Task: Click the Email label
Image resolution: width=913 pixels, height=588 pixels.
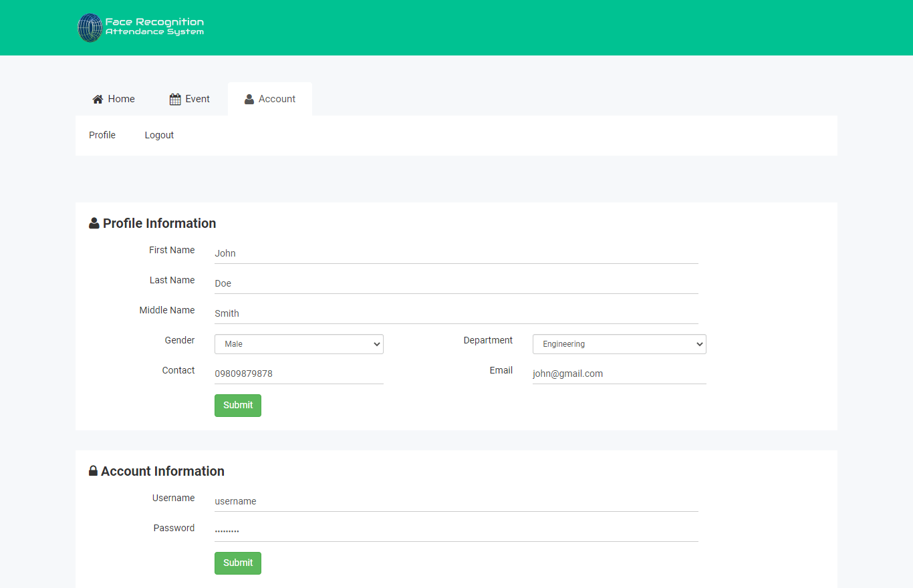Action: point(501,370)
